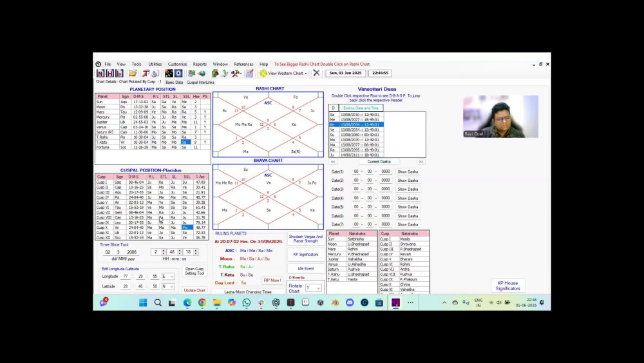
Task: Click Show Dasha for Date(7)
Action: (408, 224)
